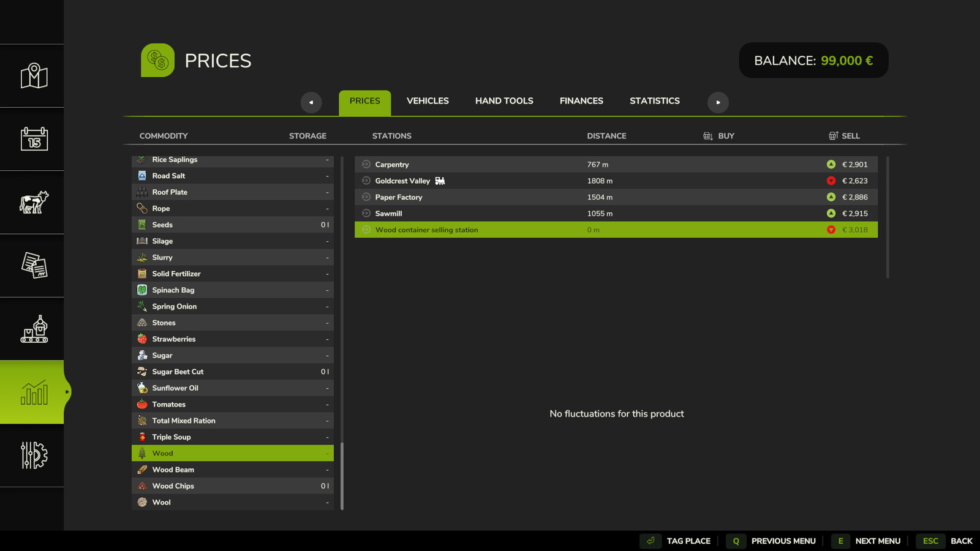The width and height of the screenshot is (980, 551).
Task: Click the tag icon next to Carpentry
Action: coord(366,164)
